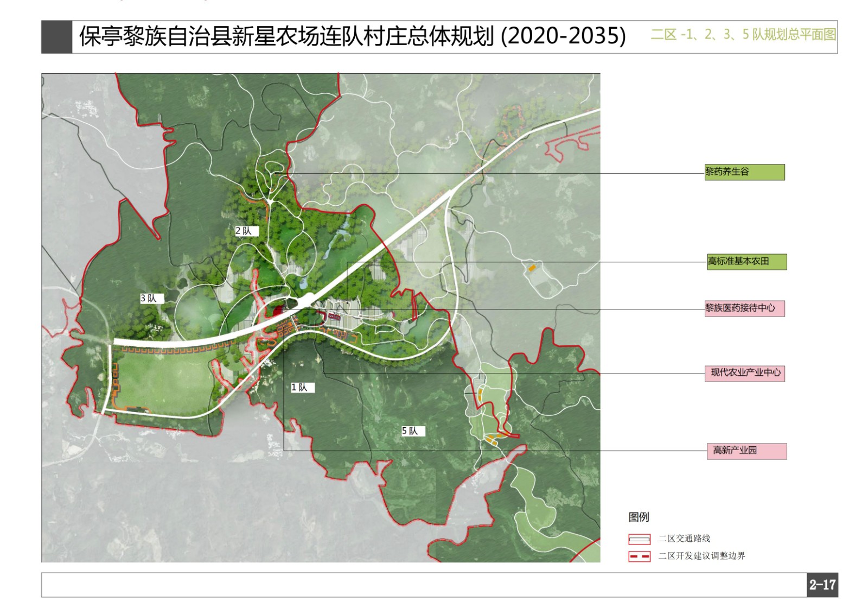Screen dimensions: 868x614
Task: Click the 图例 legend heading
Action: tap(639, 517)
